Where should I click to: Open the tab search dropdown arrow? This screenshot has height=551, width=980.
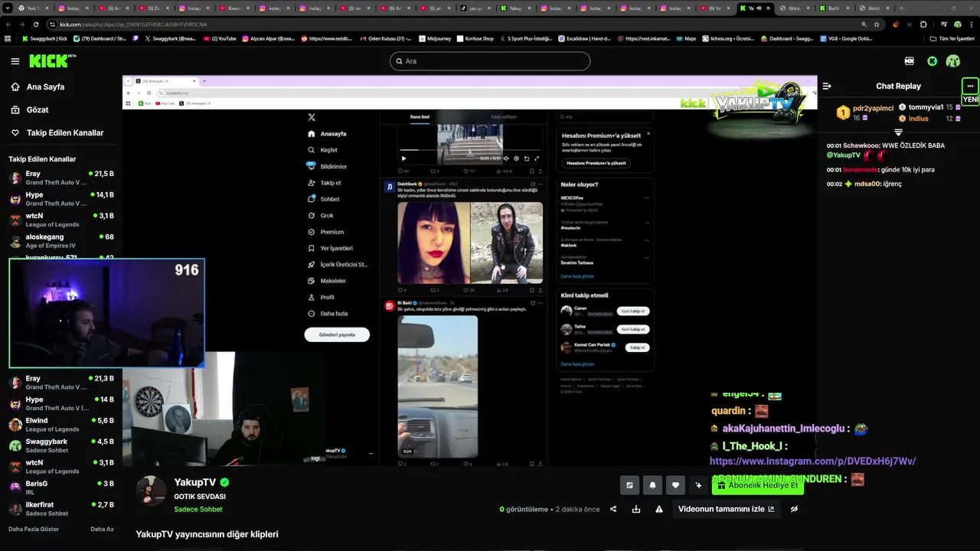[x=8, y=8]
